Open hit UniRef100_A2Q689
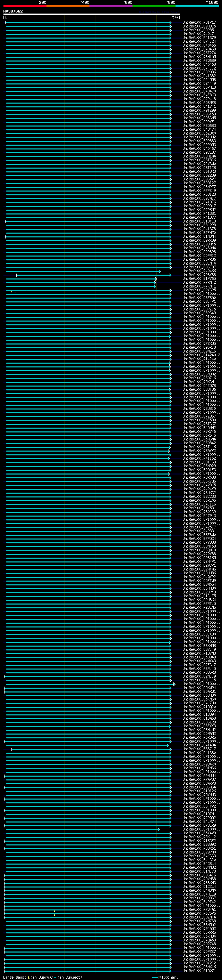 199,60
